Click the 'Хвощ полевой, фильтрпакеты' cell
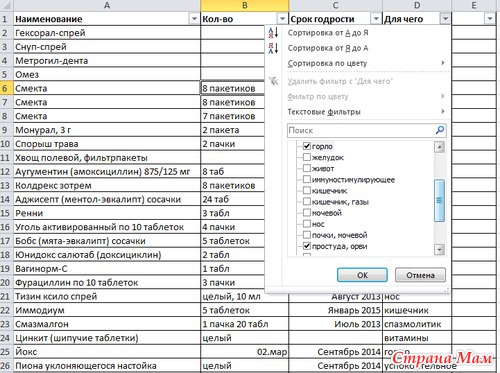The width and height of the screenshot is (500, 373). (107, 158)
